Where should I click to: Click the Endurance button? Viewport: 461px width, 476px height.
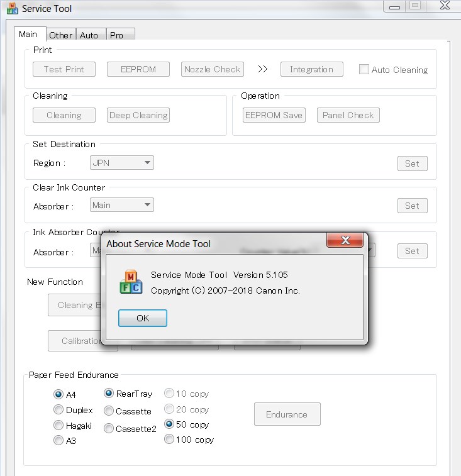(x=287, y=414)
